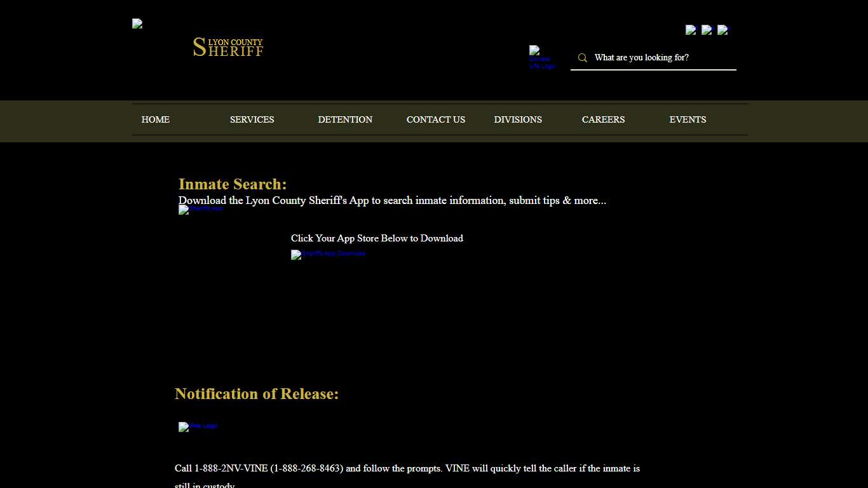This screenshot has height=488, width=868.
Task: Click the VINE phone number text
Action: pyautogui.click(x=268, y=468)
